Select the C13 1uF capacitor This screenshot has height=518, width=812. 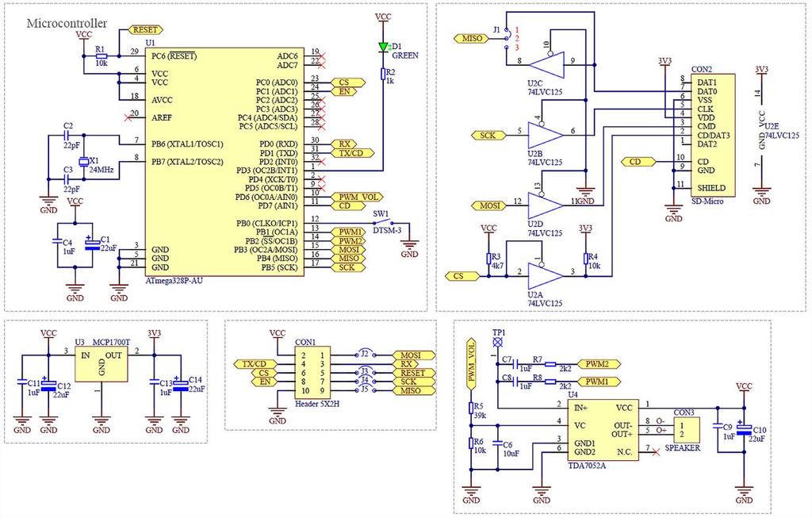click(x=155, y=382)
